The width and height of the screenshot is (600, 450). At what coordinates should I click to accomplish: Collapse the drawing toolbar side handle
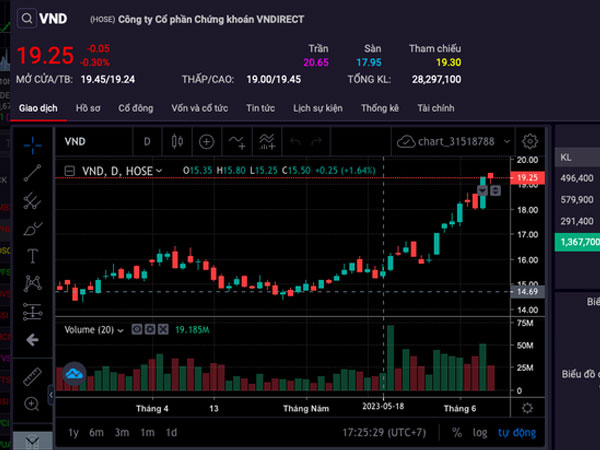click(51, 395)
